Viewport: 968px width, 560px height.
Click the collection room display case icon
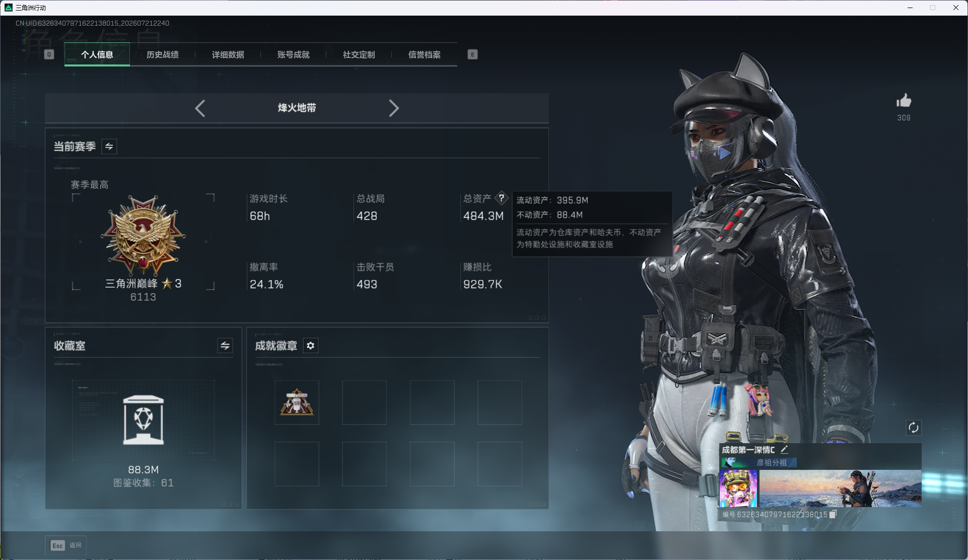click(144, 420)
